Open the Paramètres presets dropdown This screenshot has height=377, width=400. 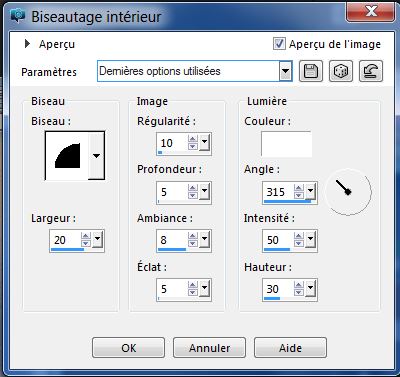point(285,71)
